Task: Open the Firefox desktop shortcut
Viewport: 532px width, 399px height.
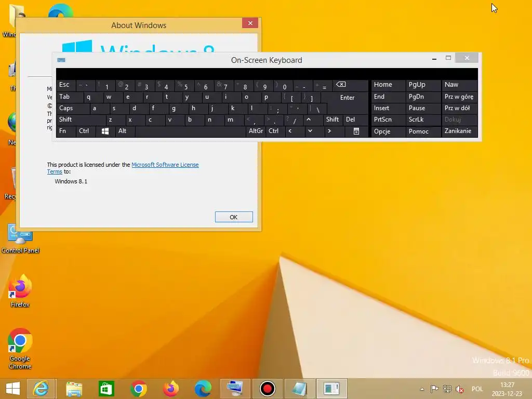Action: [x=20, y=291]
